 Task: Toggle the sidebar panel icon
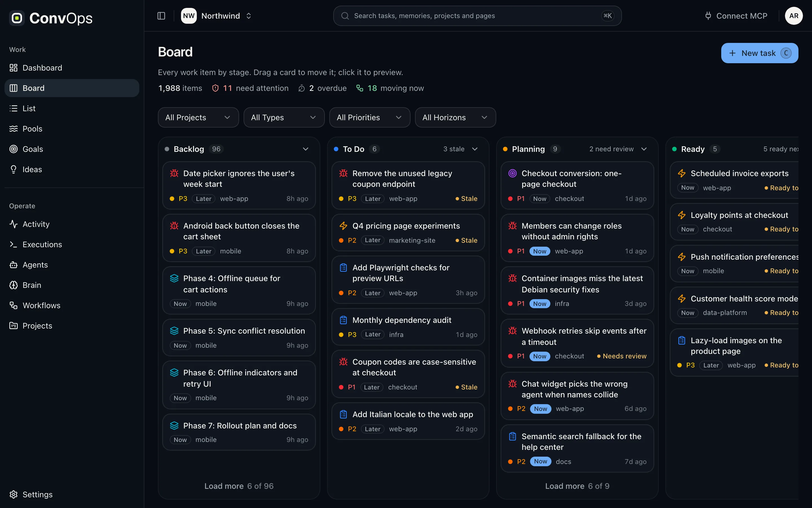tap(161, 16)
